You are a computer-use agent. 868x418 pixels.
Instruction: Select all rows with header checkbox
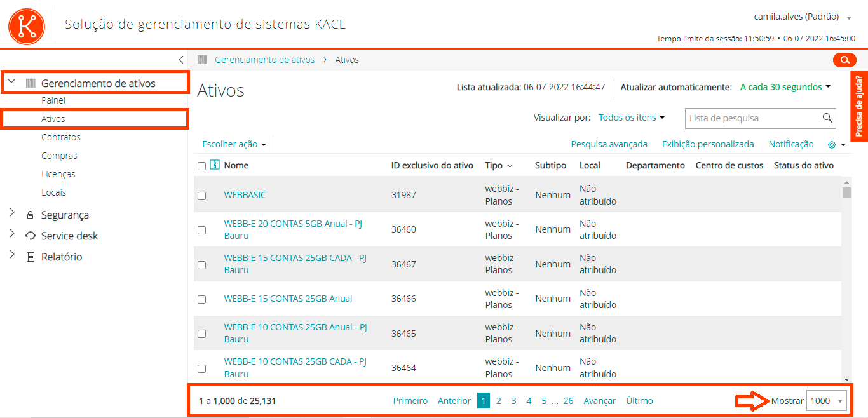pos(201,166)
